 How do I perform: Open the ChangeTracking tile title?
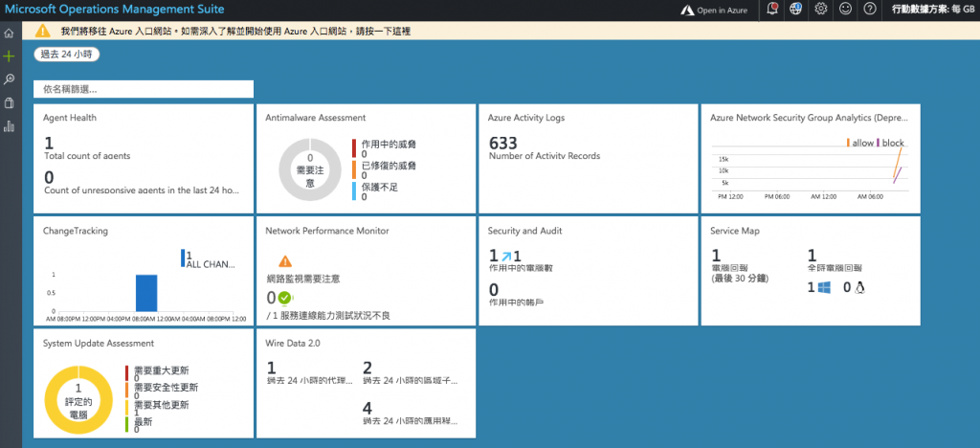pyautogui.click(x=75, y=231)
